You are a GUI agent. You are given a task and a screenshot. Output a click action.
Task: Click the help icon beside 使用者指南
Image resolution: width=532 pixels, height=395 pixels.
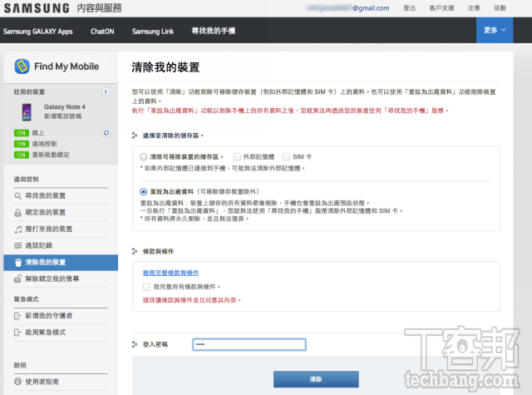(x=18, y=382)
